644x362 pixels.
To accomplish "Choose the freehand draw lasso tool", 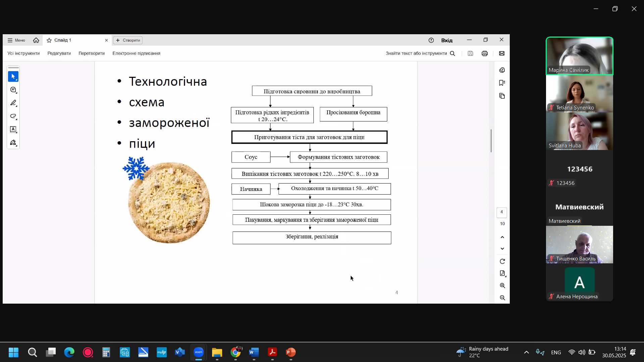I will 13,116.
